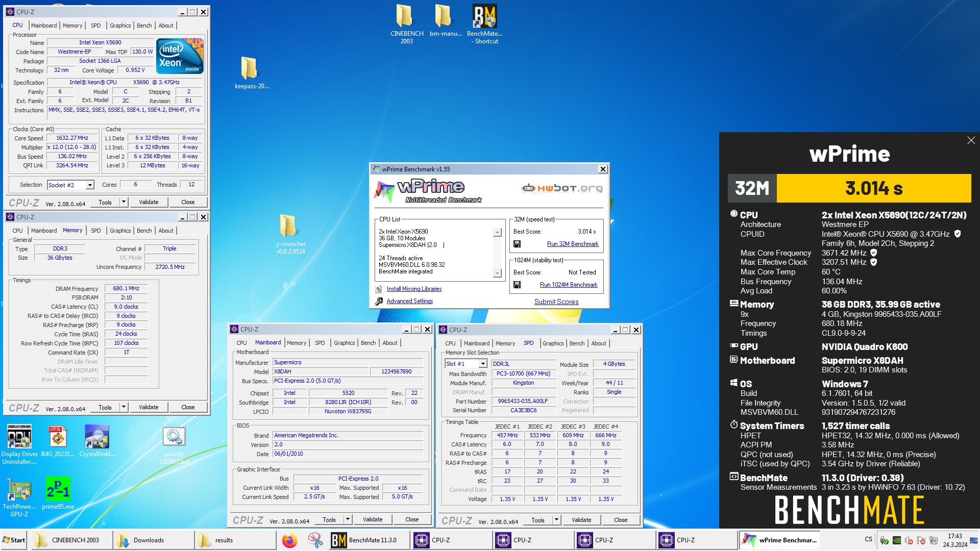Click the muted volume tray icon
980x551 pixels.
click(x=909, y=540)
